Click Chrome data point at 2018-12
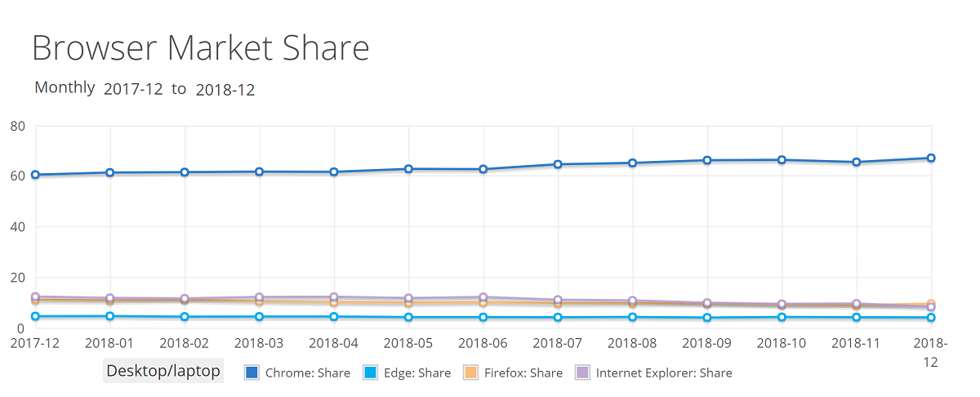Image resolution: width=980 pixels, height=397 pixels. tap(930, 158)
